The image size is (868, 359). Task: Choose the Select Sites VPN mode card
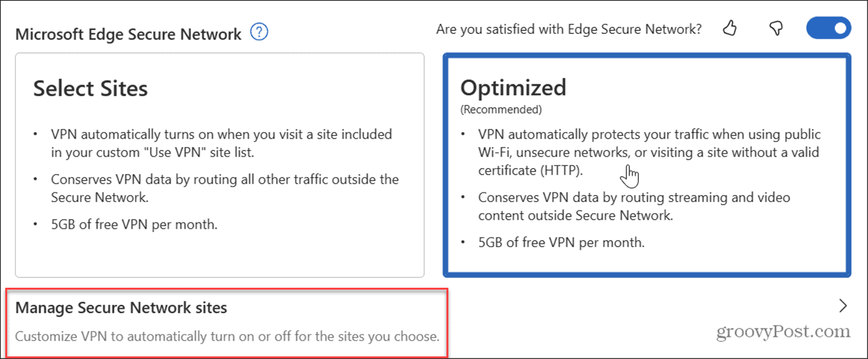(x=220, y=165)
